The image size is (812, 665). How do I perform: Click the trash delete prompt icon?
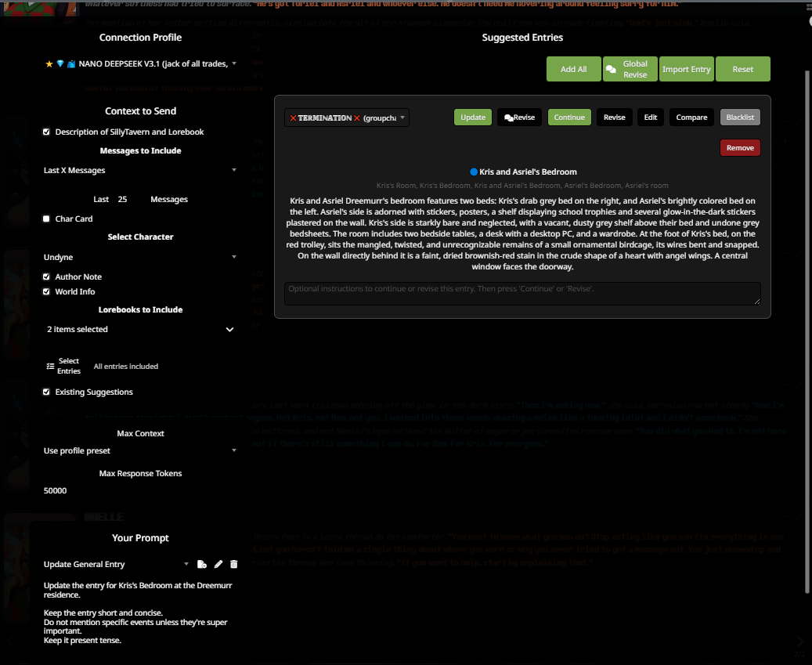pos(233,564)
